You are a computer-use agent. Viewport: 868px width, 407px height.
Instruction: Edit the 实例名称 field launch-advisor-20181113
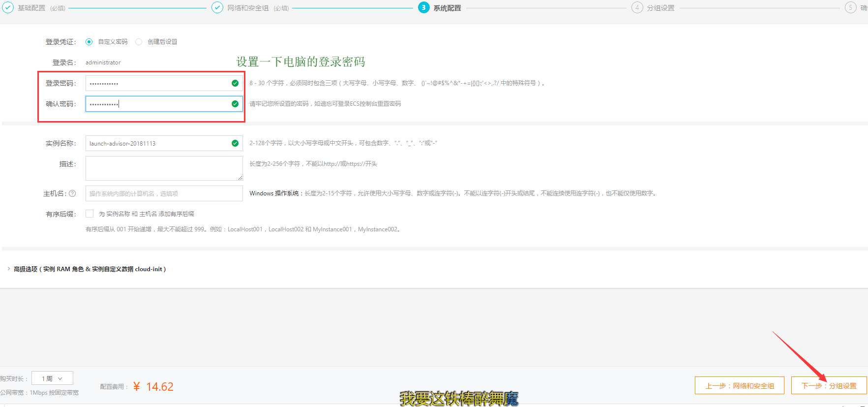click(164, 143)
